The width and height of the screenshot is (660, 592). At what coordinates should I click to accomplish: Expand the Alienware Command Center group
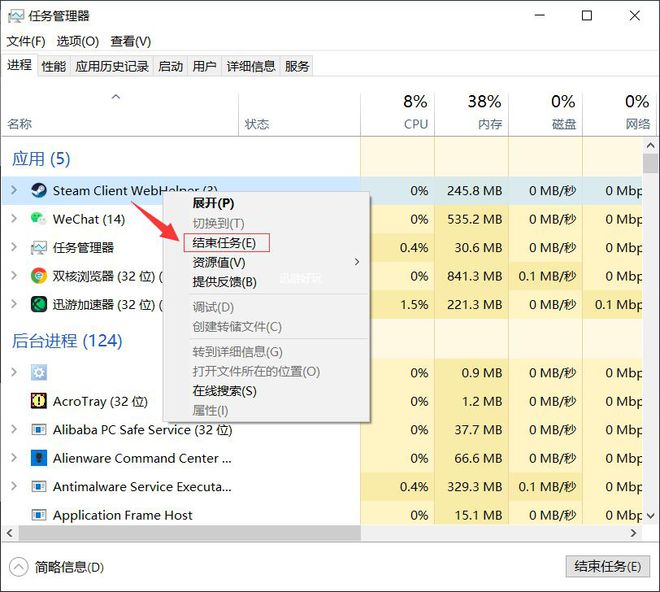(14, 458)
